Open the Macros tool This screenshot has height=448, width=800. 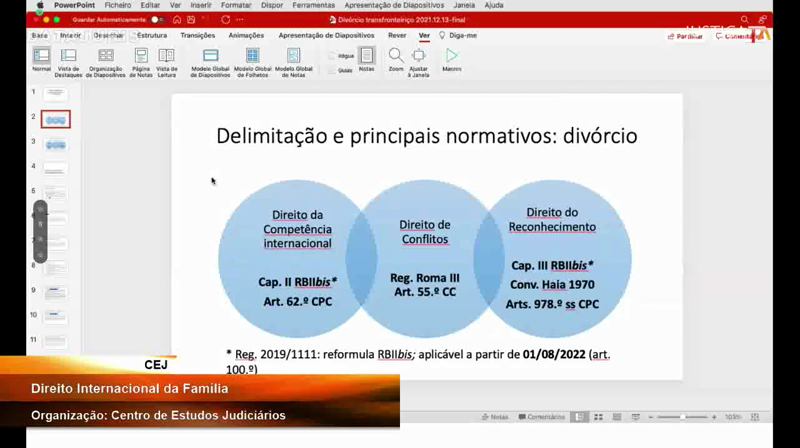(452, 56)
